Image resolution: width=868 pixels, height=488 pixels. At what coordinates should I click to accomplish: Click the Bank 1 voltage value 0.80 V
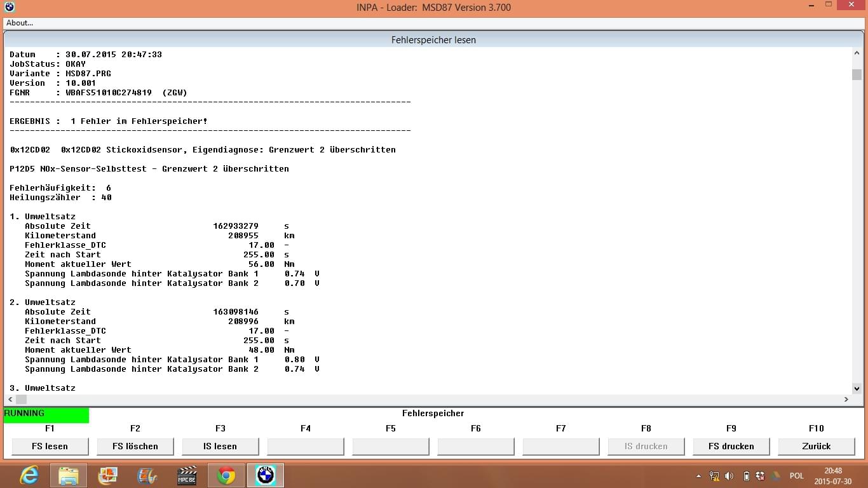tap(302, 360)
